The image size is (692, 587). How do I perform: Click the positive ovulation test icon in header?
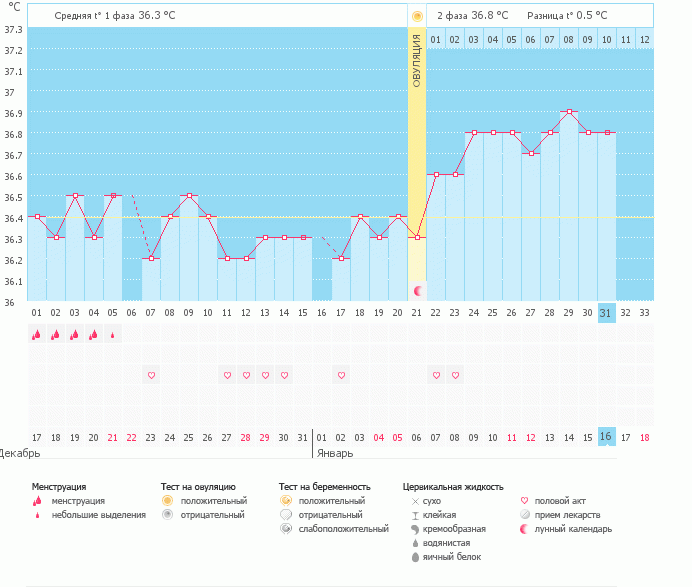tap(417, 16)
